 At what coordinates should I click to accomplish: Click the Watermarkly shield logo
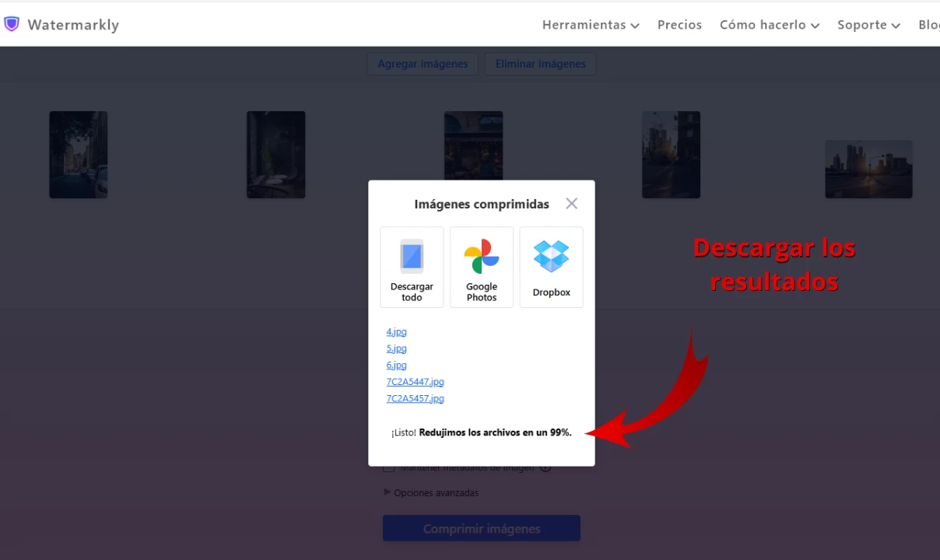[11, 24]
